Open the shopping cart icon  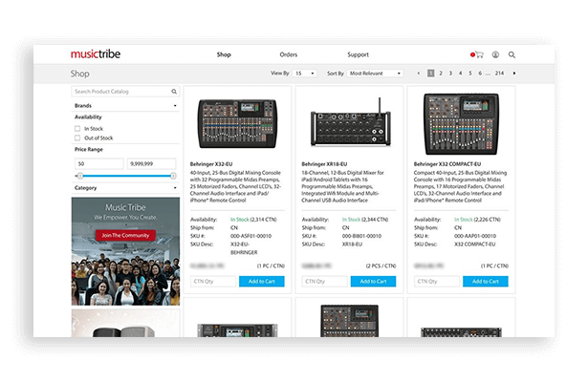[x=479, y=54]
